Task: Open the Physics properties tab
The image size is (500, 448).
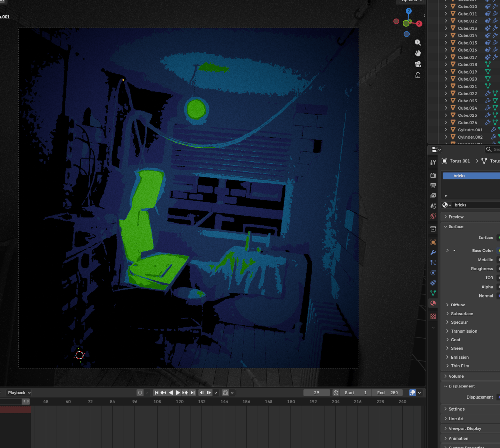Action: coord(433,273)
